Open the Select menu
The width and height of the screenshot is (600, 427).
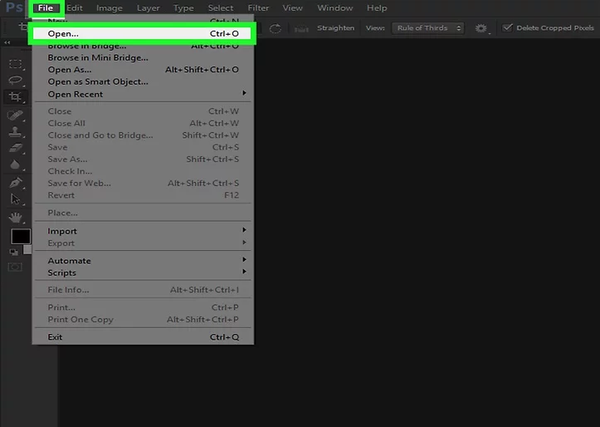pos(220,8)
